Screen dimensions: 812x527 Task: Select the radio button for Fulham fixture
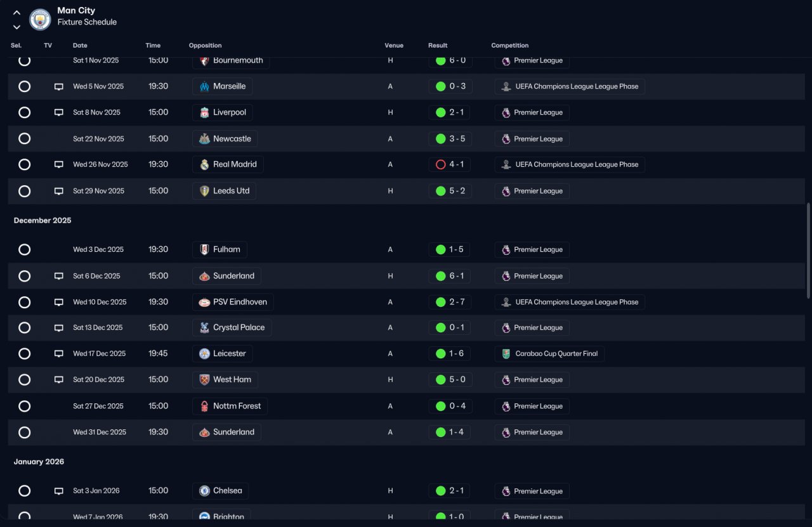click(24, 249)
